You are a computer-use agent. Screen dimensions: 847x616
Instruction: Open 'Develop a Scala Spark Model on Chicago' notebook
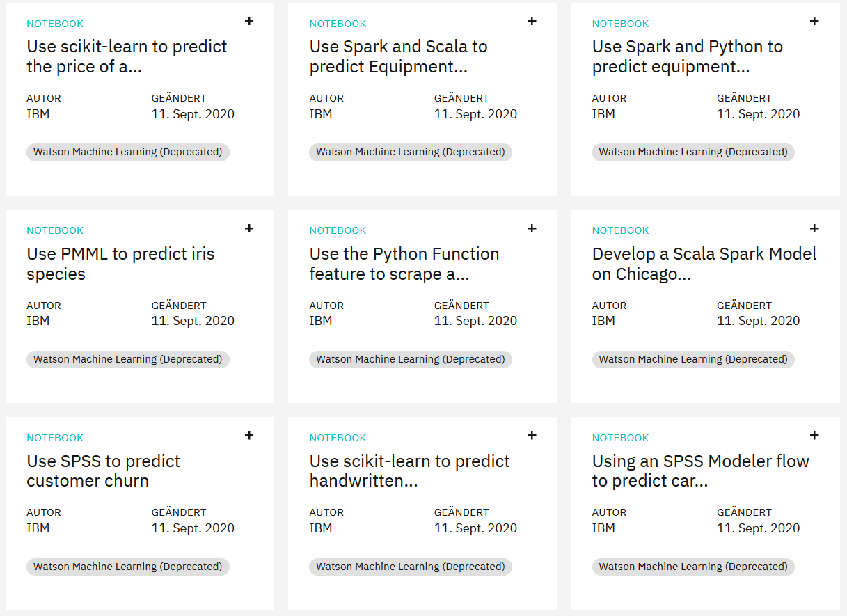(x=704, y=264)
